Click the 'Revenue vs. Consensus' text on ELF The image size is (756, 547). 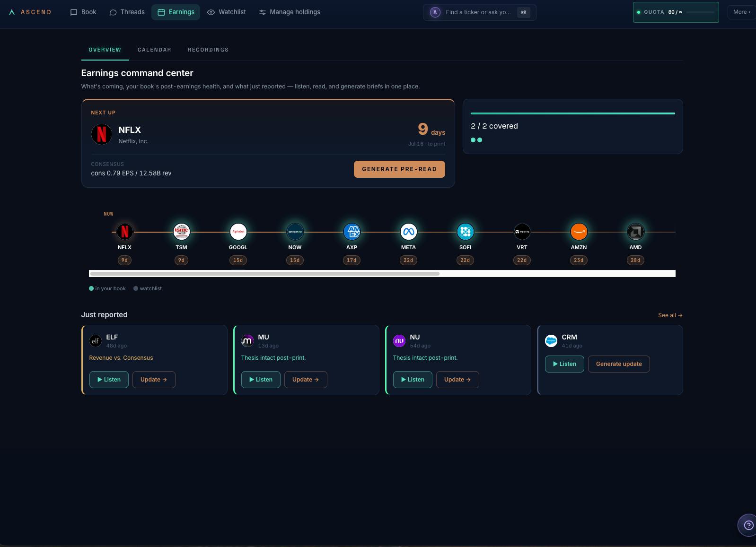[121, 358]
